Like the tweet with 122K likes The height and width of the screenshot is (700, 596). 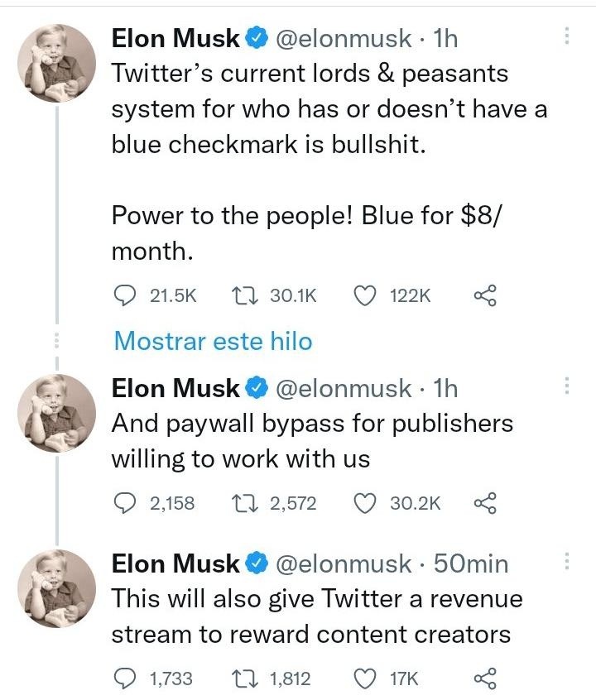[366, 295]
